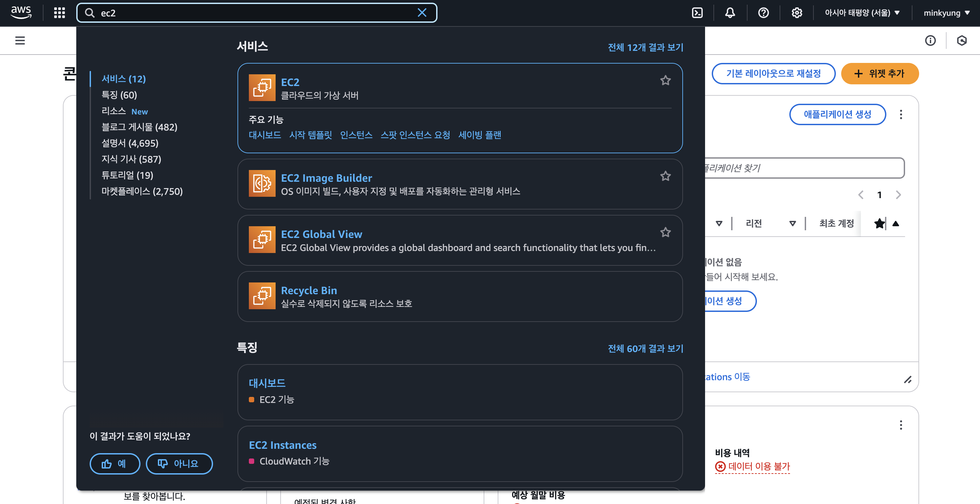Clear the ec2 search with X icon

click(x=422, y=13)
